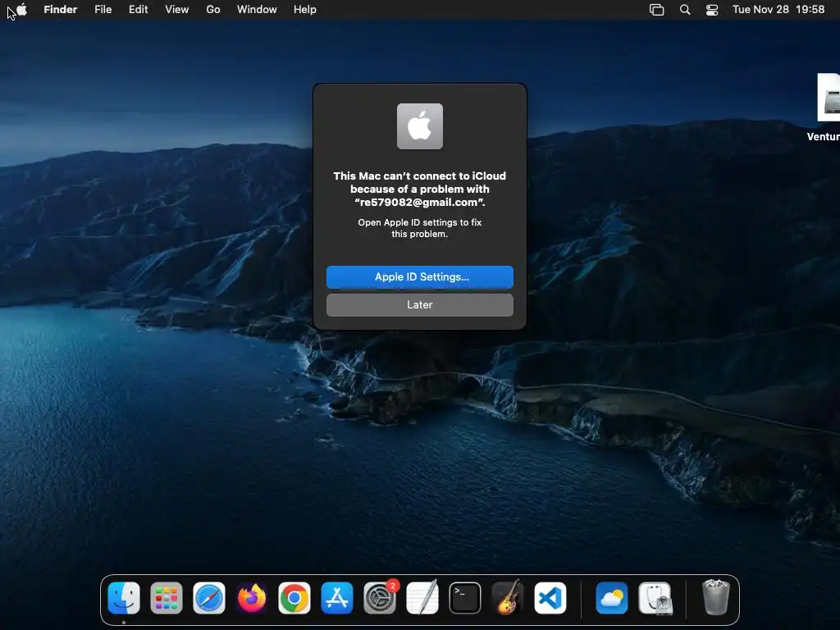The image size is (840, 630).
Task: Open the App Store from the Dock
Action: point(337,597)
